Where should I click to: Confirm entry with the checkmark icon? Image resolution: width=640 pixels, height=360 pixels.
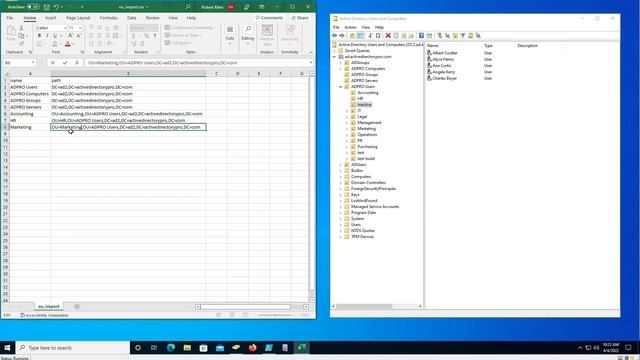click(65, 63)
